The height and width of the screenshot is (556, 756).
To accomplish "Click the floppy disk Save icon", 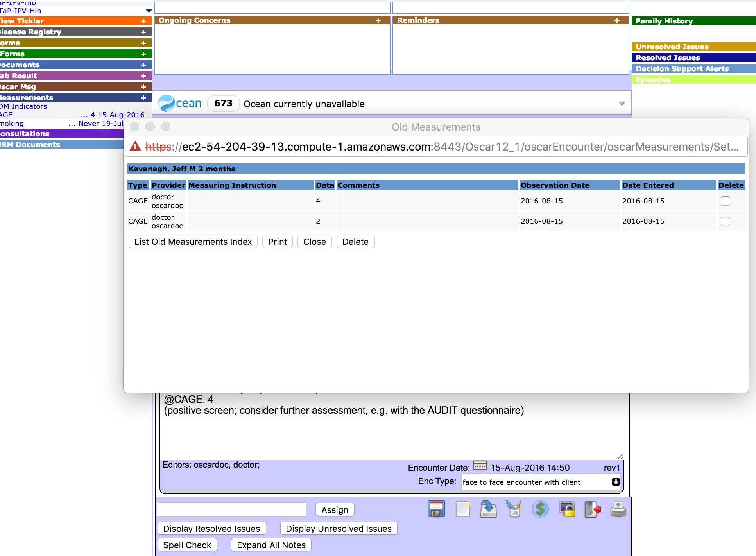I will [x=436, y=509].
